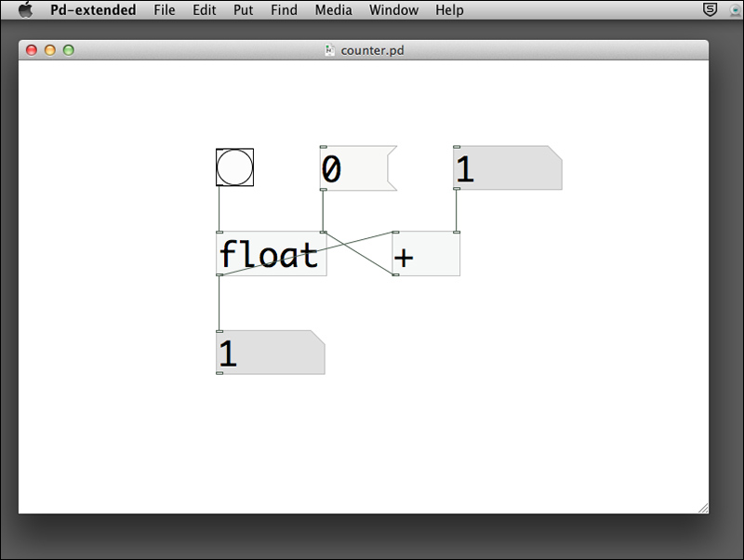Open the Put menu
This screenshot has height=560, width=744.
point(244,10)
